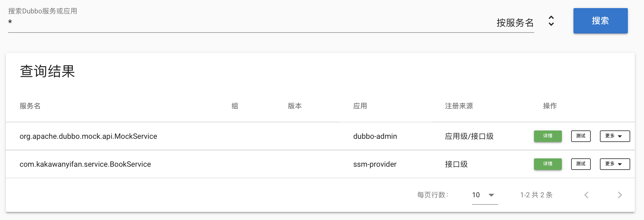Click the blue 搜索 search button
Image resolution: width=644 pixels, height=220 pixels.
coord(600,21)
